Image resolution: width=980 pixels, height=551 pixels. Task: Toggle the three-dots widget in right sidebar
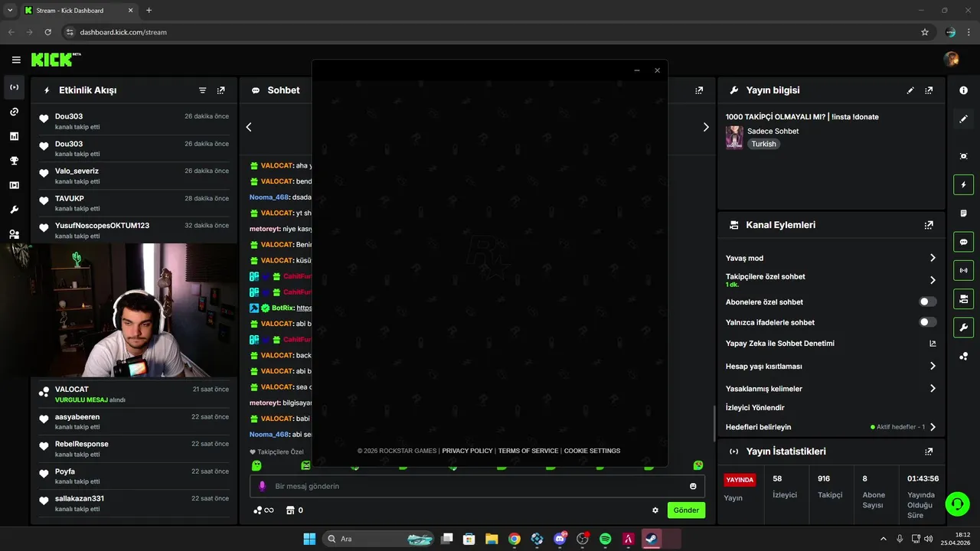point(963,356)
